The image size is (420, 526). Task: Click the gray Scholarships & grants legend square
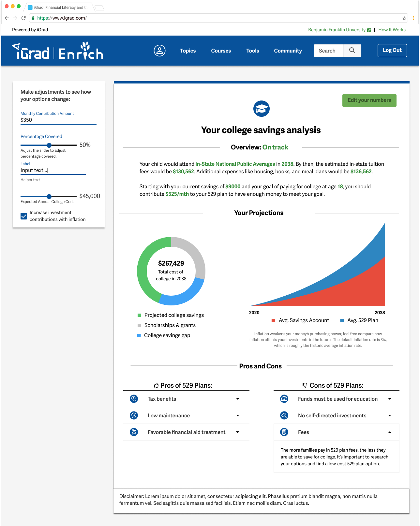pyautogui.click(x=139, y=325)
